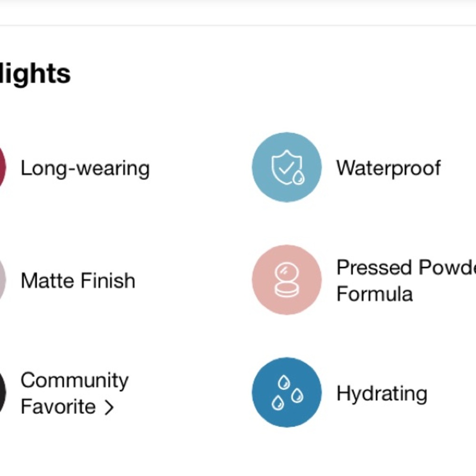
Task: Click the small droplet on Waterproof shield
Action: click(298, 177)
